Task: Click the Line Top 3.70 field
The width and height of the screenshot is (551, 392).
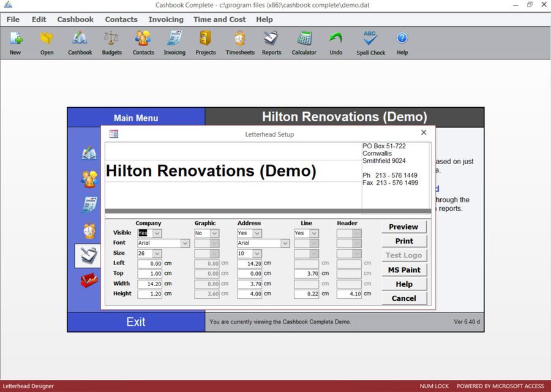Action: pyautogui.click(x=307, y=274)
